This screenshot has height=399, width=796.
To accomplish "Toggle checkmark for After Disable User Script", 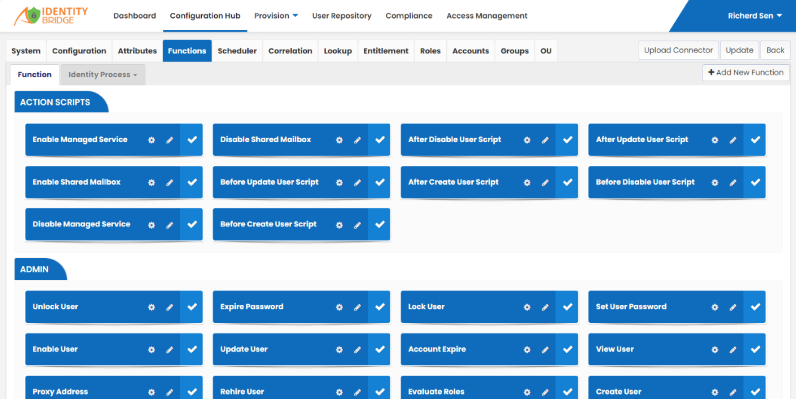I will 568,140.
